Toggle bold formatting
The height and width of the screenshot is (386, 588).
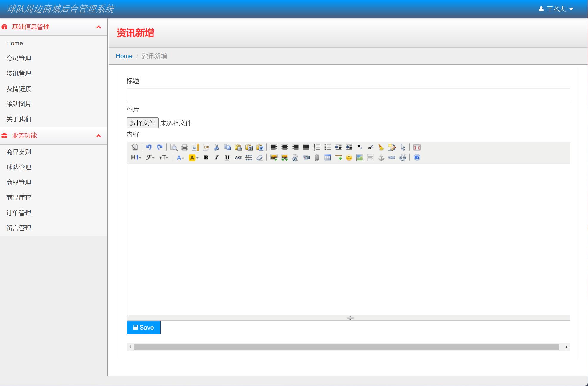tap(206, 158)
